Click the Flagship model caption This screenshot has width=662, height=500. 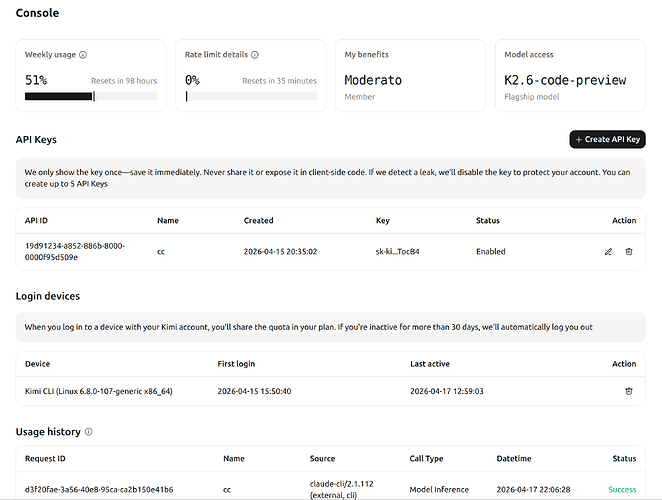(x=532, y=97)
